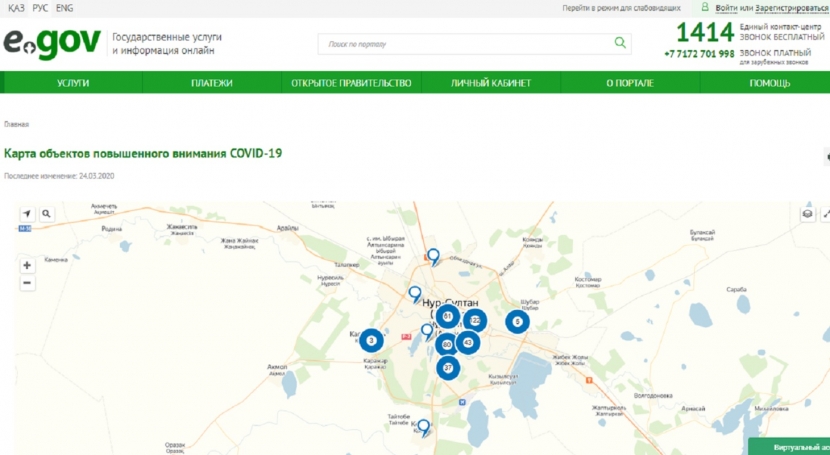Click the Каменка place label on map
Screen dimensions: 830x455
pyautogui.click(x=56, y=260)
